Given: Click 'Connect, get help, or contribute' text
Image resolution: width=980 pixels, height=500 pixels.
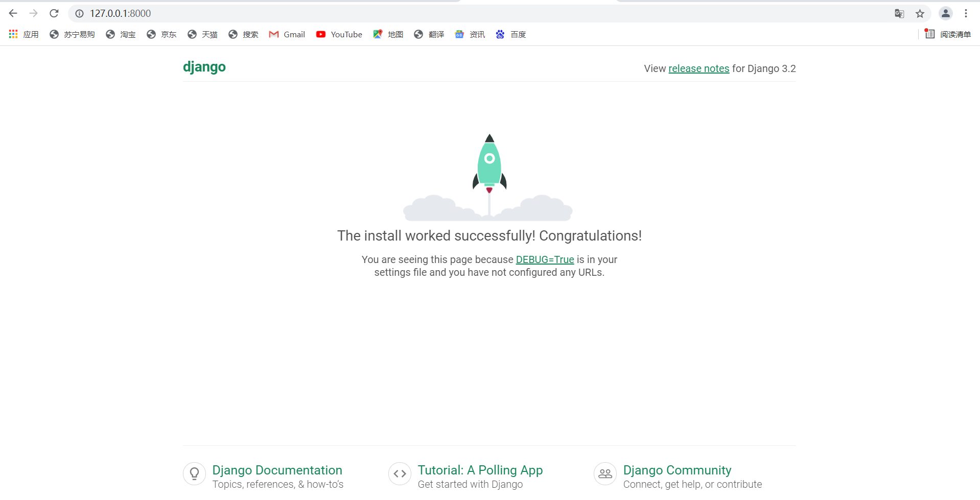Looking at the screenshot, I should click(x=692, y=484).
